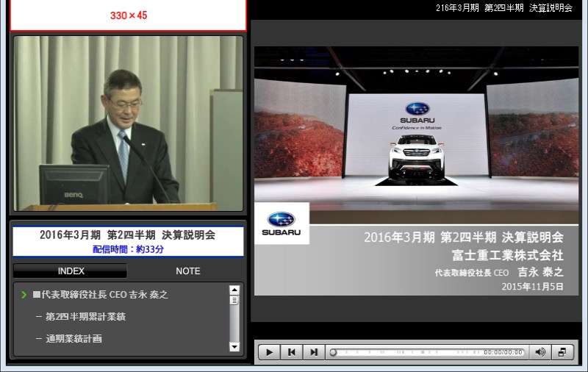The height and width of the screenshot is (372, 588).
Task: Click the speaker video panel
Action: click(x=128, y=124)
